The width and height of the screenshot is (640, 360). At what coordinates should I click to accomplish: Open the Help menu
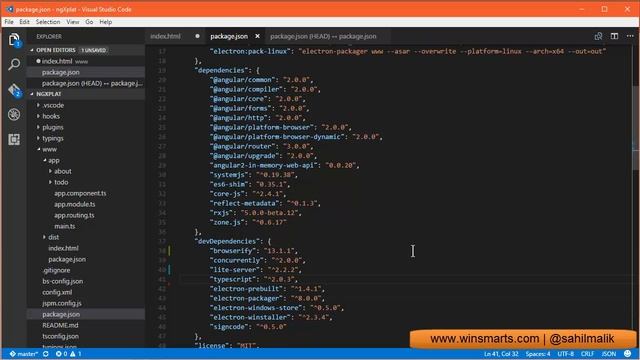point(106,22)
